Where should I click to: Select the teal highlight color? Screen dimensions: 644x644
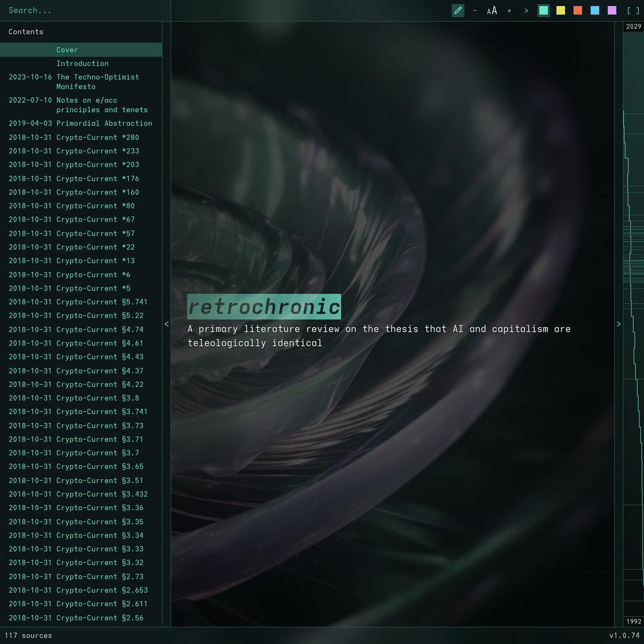point(544,11)
